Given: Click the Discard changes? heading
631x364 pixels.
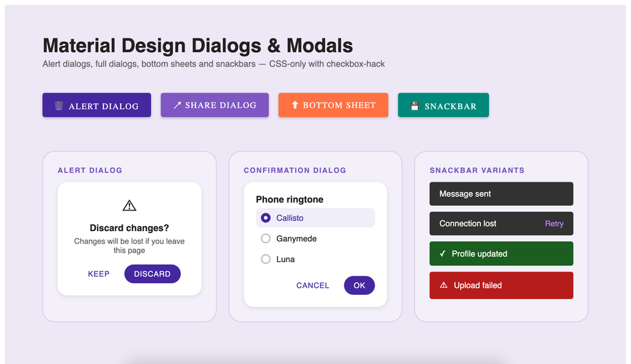Looking at the screenshot, I should pyautogui.click(x=129, y=228).
